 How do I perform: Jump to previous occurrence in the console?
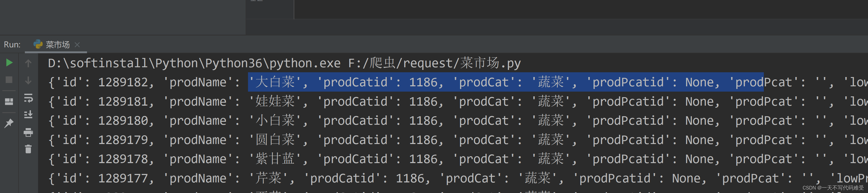click(28, 63)
